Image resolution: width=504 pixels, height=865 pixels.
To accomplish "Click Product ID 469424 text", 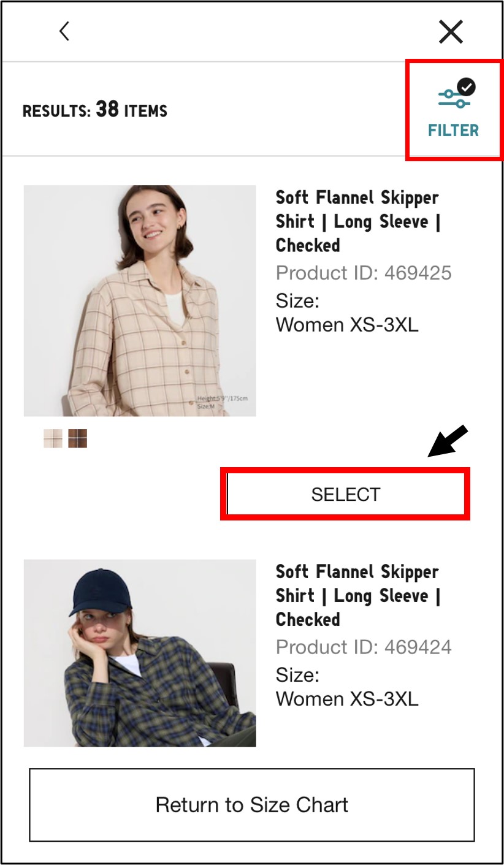I will (x=364, y=647).
